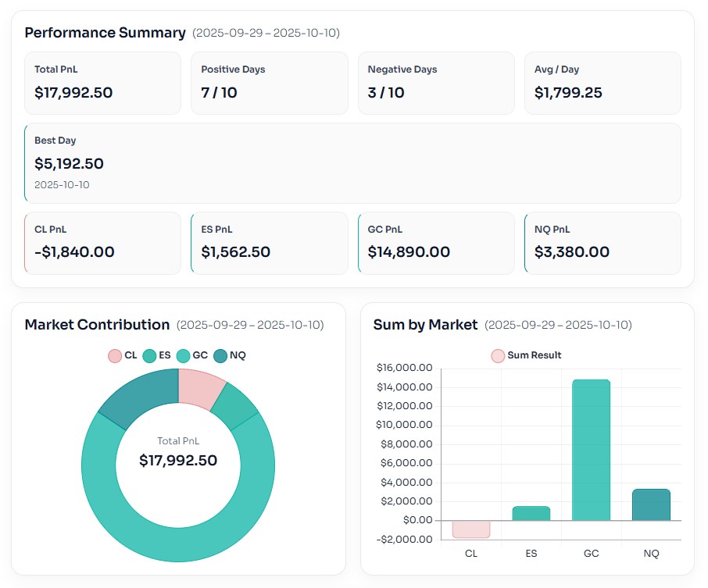
Task: Toggle the ES legend item in Market Contribution
Action: click(x=157, y=355)
